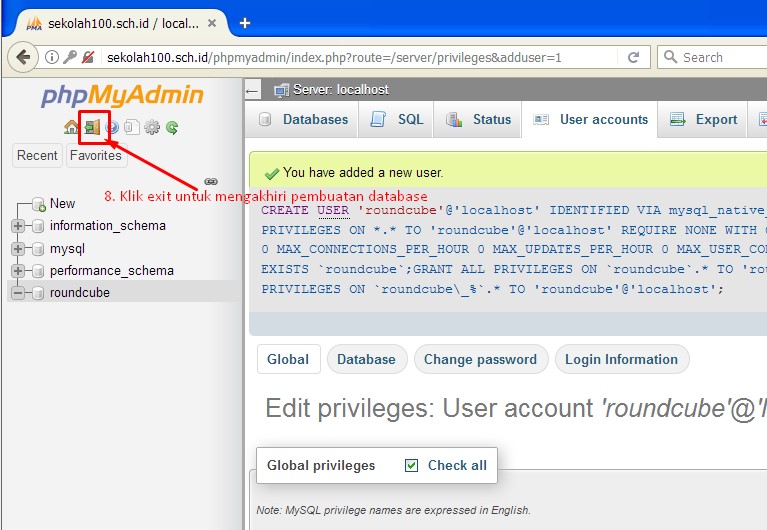767x530 pixels.
Task: Click the exit (log out) icon
Action: pyautogui.click(x=92, y=127)
